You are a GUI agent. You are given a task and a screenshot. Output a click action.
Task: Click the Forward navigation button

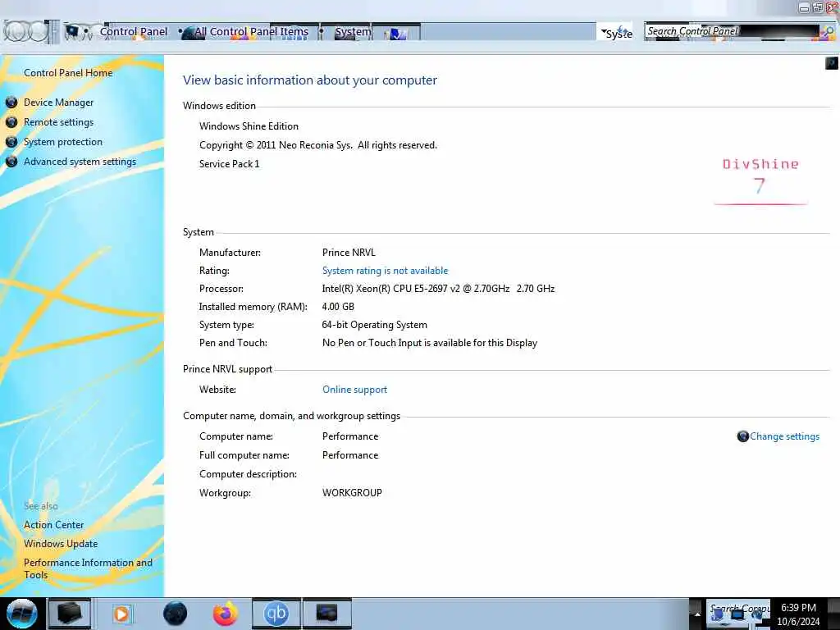[x=38, y=32]
